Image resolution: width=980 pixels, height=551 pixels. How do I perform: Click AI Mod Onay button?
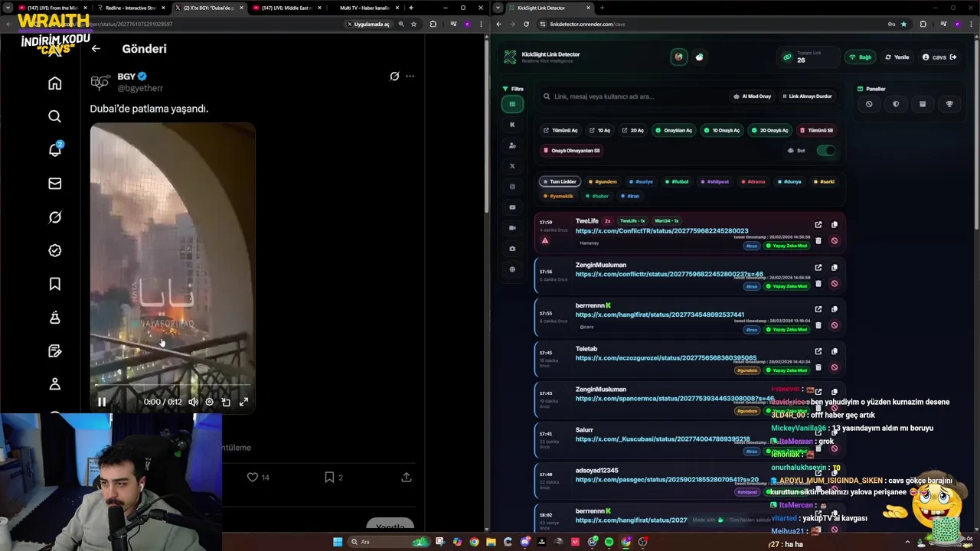[752, 96]
